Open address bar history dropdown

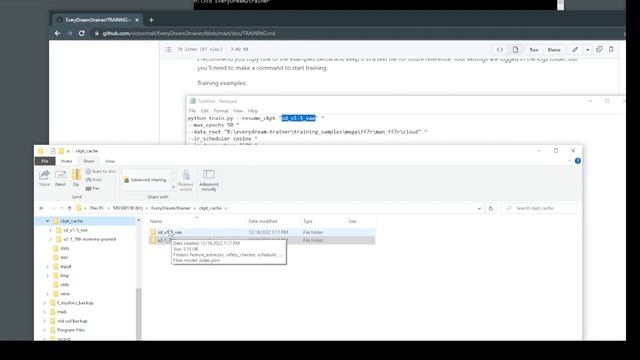479,208
